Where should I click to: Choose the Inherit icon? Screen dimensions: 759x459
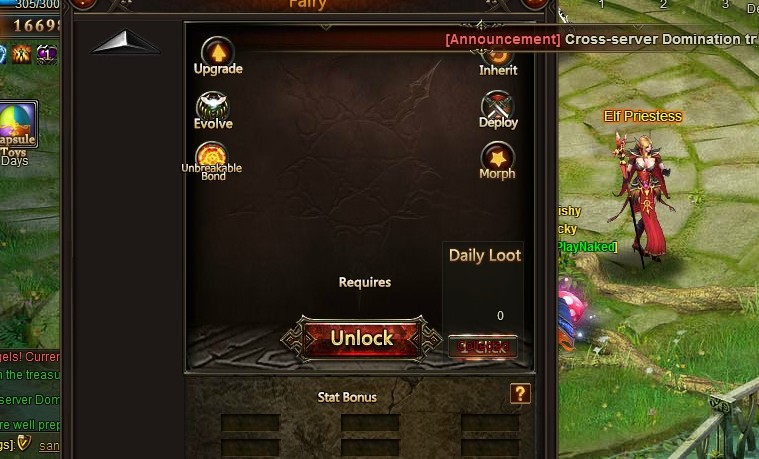click(x=498, y=64)
